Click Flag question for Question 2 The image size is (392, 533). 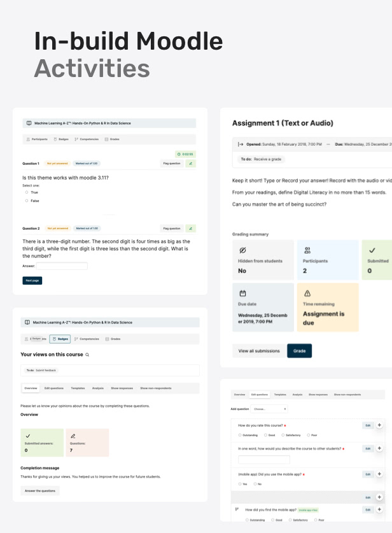[x=172, y=229]
